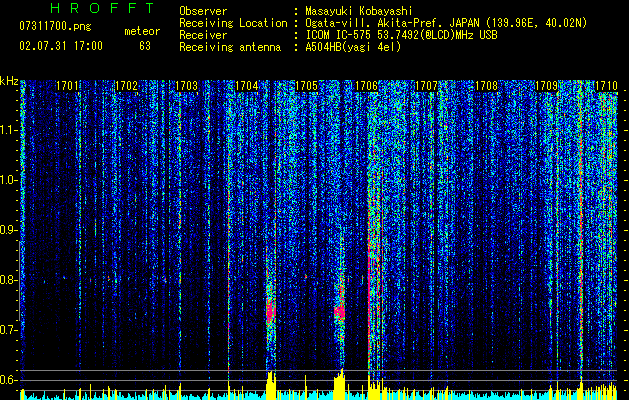Click the 1707 time marker
Image resolution: width=629 pixels, height=400 pixels.
point(426,86)
